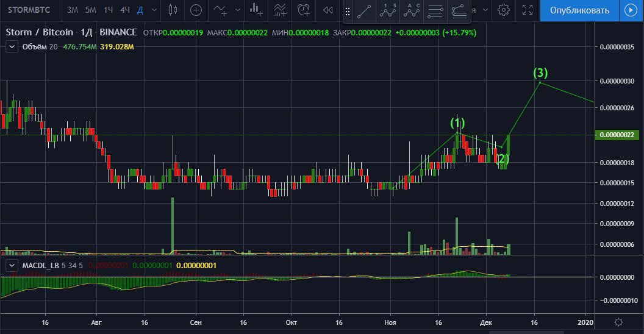This screenshot has width=644, height=334.
Task: Click the Объём indicator title
Action: 35,47
